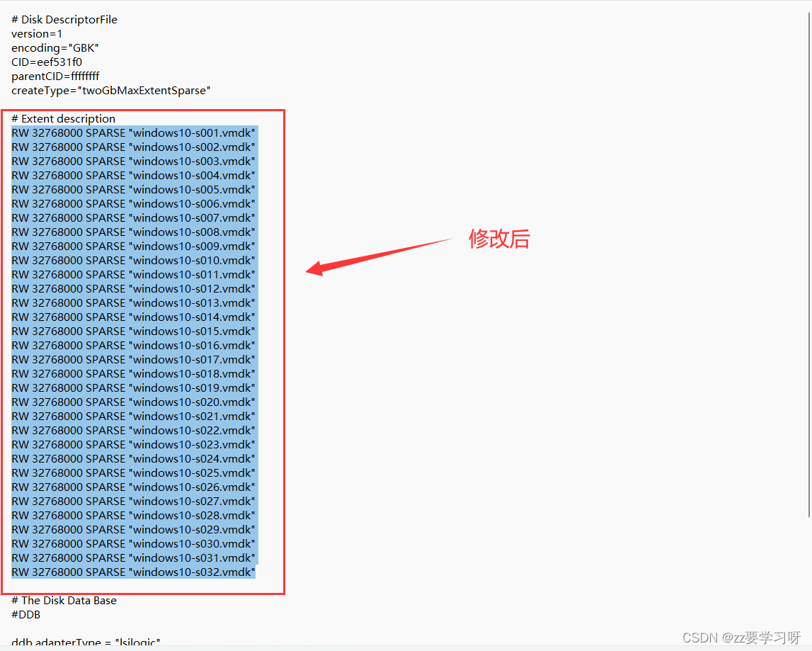This screenshot has width=812, height=651.
Task: Click the windows10-s023.vmdk line
Action: coord(134,445)
